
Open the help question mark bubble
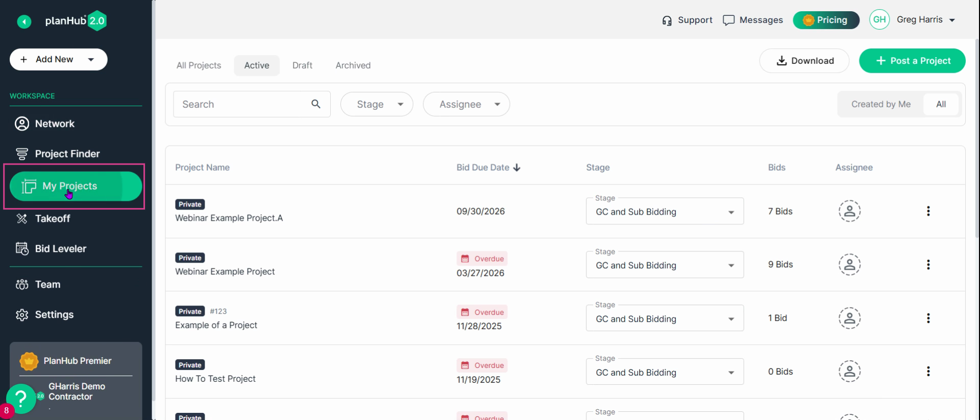pyautogui.click(x=21, y=399)
